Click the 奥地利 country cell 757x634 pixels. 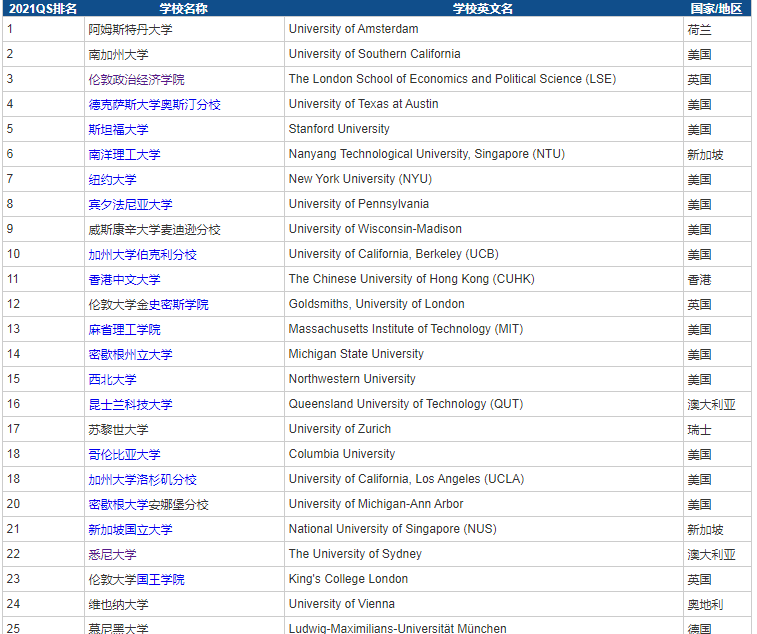click(x=717, y=604)
